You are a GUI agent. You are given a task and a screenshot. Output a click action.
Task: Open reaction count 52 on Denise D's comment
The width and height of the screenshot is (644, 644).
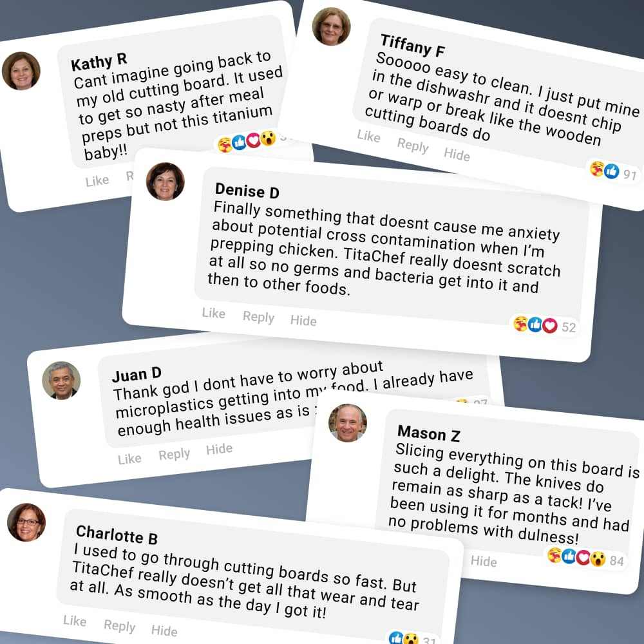(569, 327)
